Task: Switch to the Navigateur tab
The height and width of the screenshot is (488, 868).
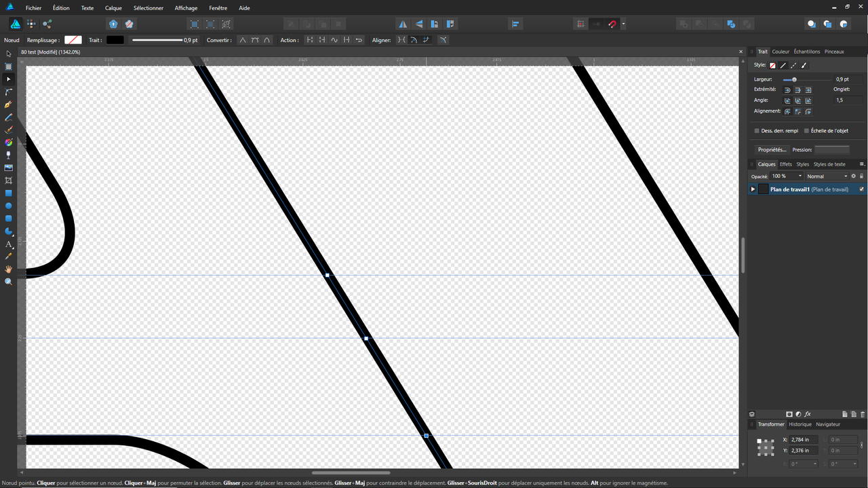Action: pyautogui.click(x=828, y=424)
